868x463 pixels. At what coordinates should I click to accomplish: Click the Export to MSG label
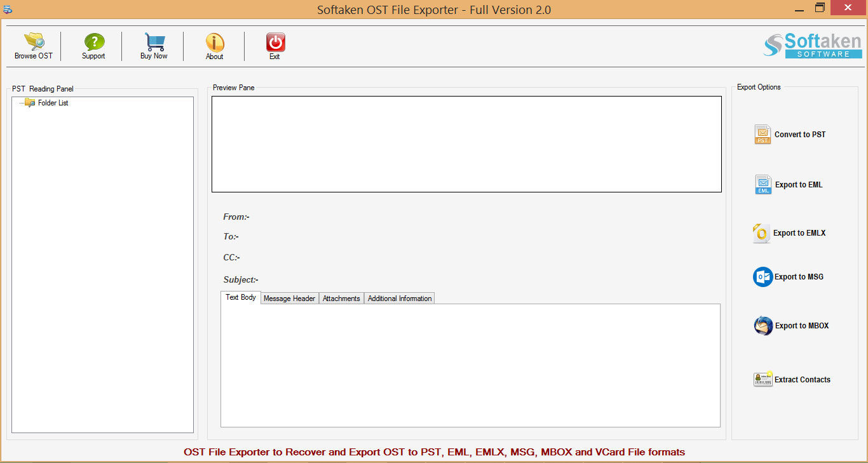click(x=799, y=277)
